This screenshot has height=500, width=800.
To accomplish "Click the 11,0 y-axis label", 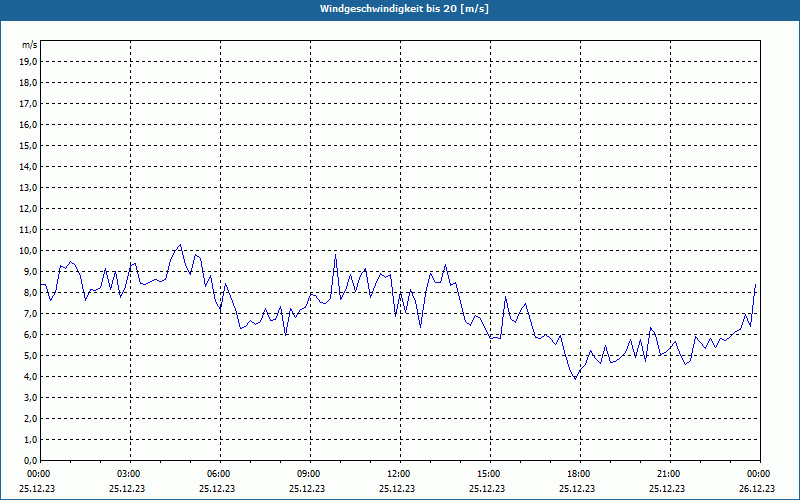I will point(30,230).
